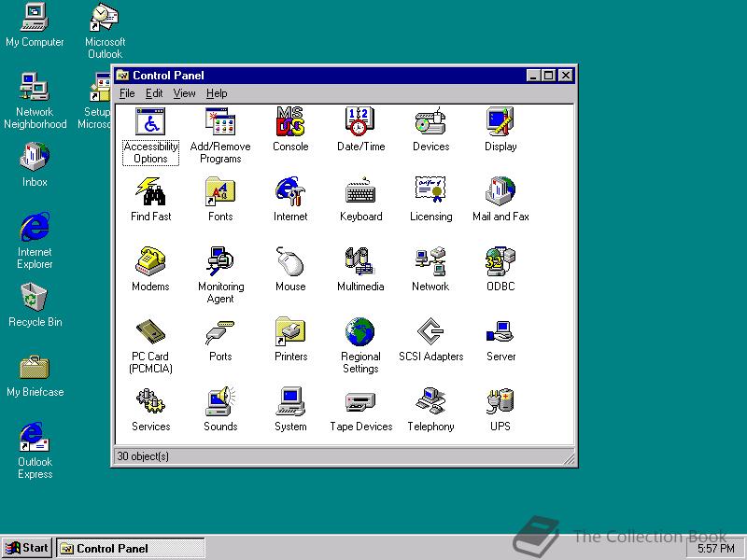Select My Computer desktop icon
The height and width of the screenshot is (560, 747).
point(35,25)
